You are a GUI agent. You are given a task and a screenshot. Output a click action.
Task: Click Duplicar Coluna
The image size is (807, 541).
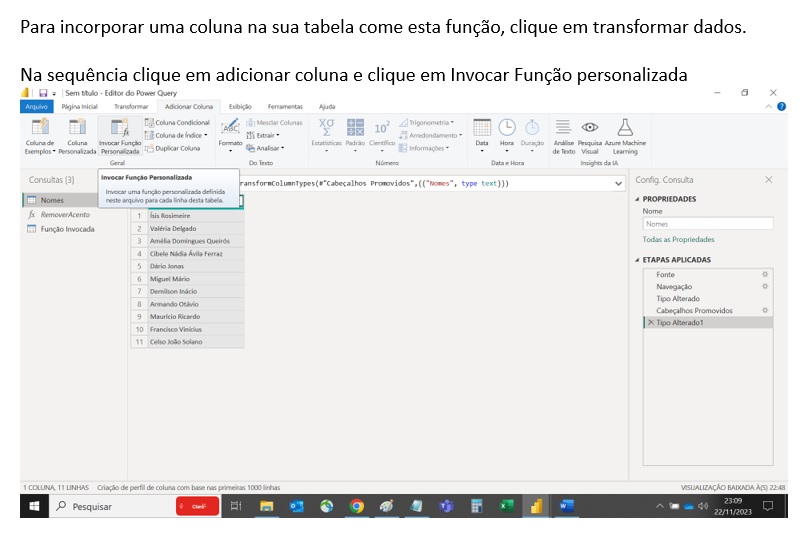pyautogui.click(x=172, y=148)
